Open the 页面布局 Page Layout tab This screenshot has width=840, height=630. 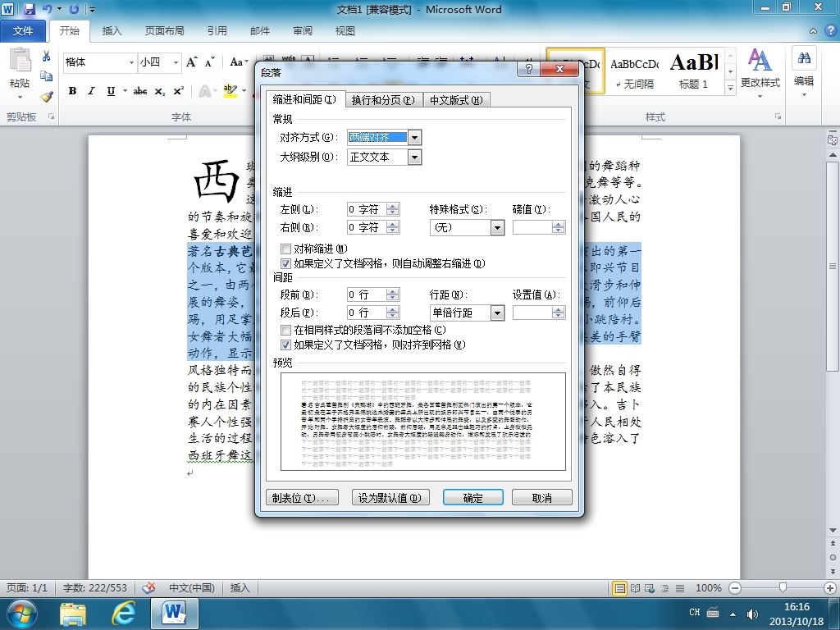coord(164,30)
